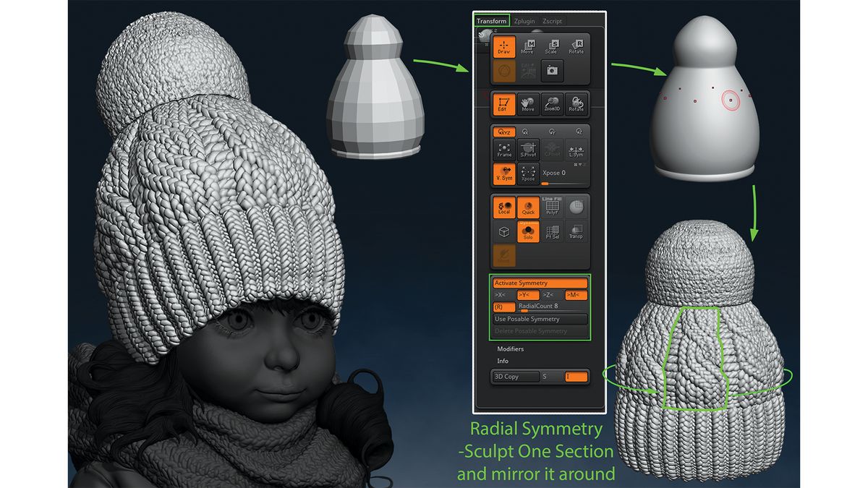
Task: Click the camera snapshot icon
Action: tap(552, 72)
